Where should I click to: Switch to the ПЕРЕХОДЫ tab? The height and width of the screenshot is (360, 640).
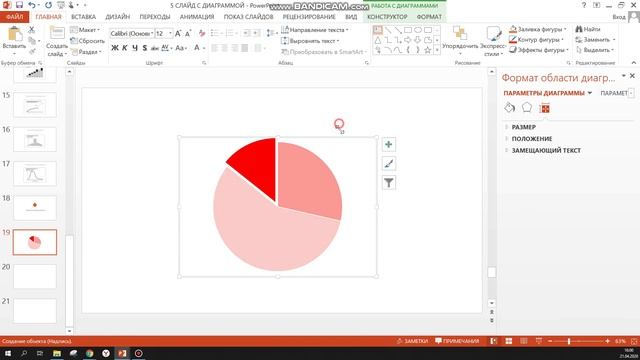pyautogui.click(x=155, y=17)
